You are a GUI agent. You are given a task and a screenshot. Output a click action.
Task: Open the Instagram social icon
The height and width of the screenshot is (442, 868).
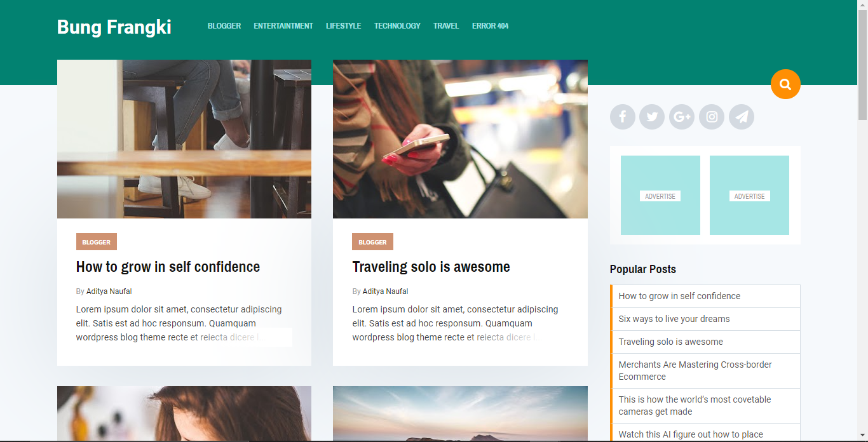point(712,117)
